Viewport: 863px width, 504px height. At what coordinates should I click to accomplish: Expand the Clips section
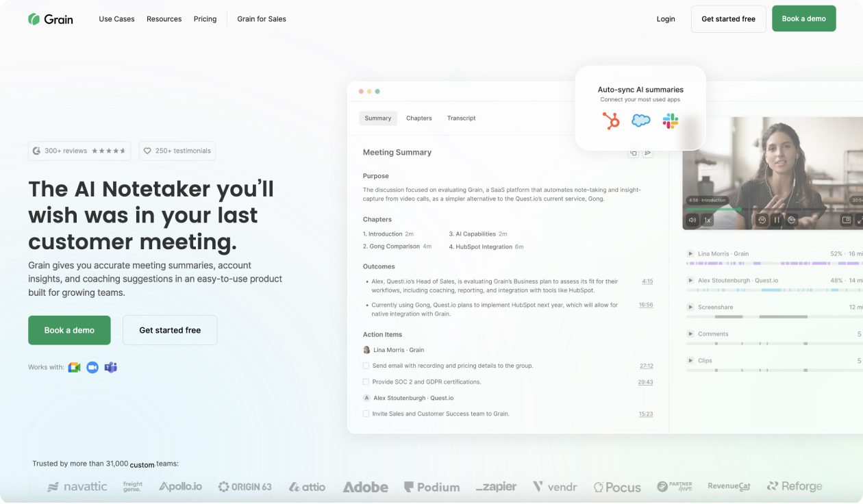[691, 360]
